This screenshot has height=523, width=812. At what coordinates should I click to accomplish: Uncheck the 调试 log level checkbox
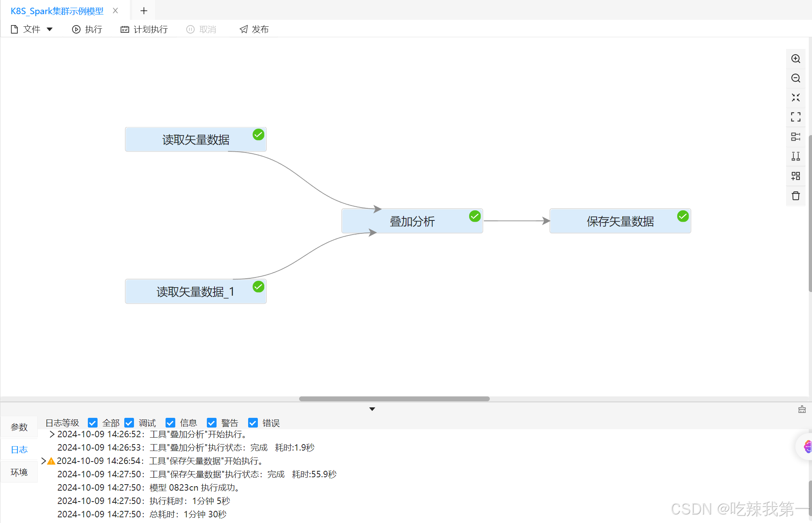point(129,423)
